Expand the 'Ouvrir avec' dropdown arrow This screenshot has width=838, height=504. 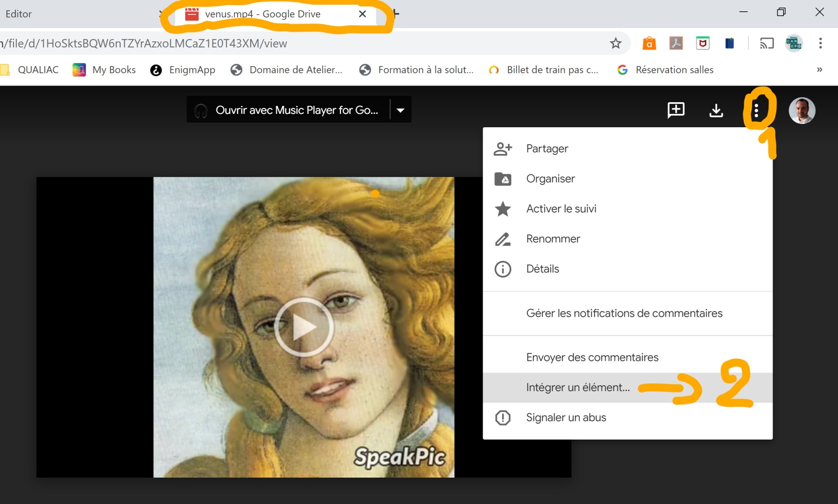click(x=401, y=110)
